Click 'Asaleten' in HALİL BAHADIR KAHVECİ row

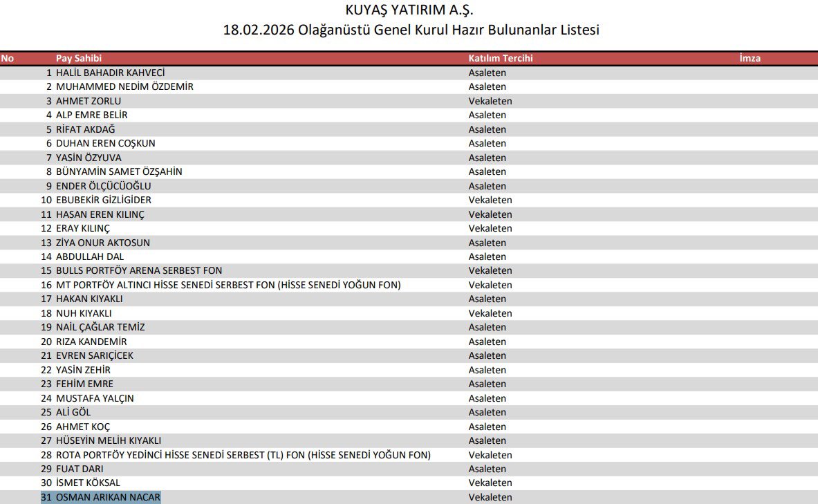487,73
